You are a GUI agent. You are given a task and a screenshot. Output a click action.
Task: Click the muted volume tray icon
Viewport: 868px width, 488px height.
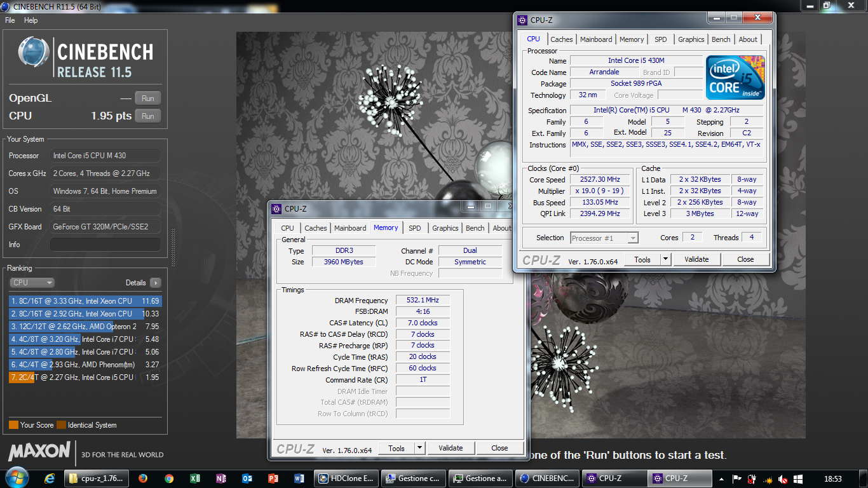point(783,478)
